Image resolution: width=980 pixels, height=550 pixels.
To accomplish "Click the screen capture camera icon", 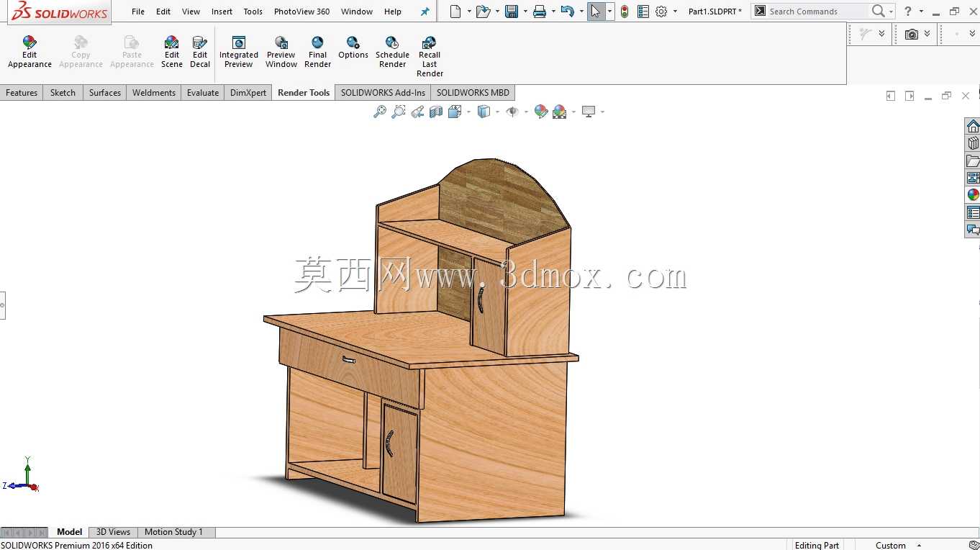I will [x=912, y=34].
